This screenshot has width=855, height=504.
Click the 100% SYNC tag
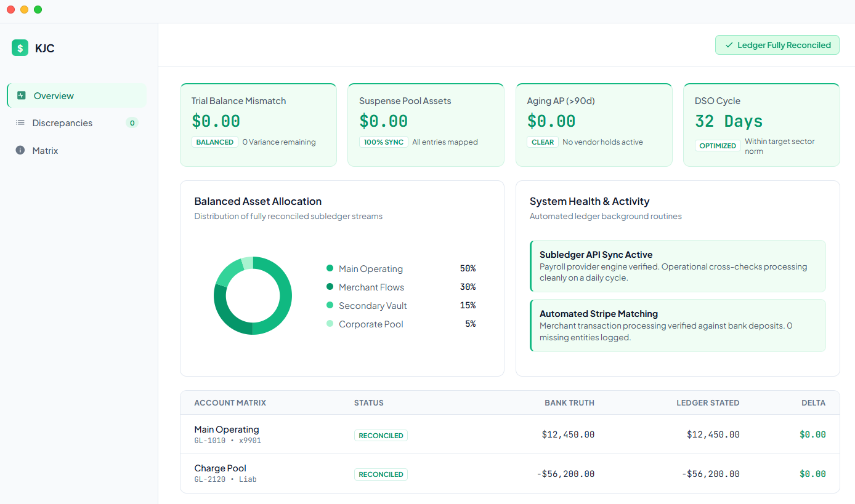tap(383, 142)
